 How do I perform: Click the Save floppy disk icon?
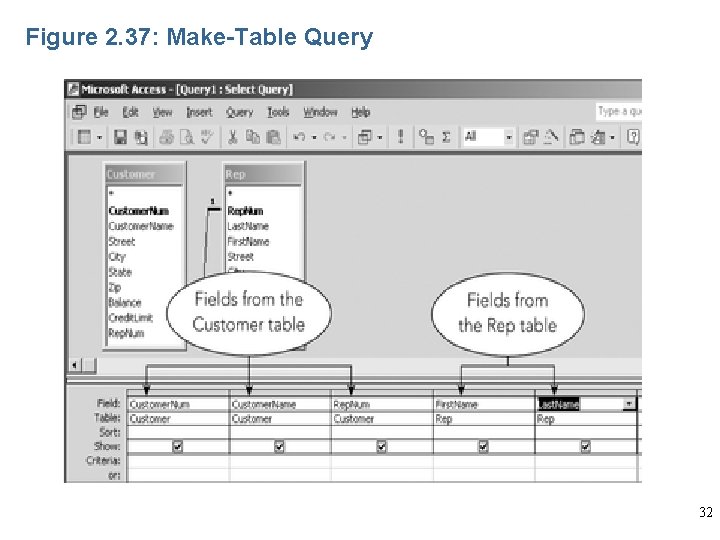120,137
